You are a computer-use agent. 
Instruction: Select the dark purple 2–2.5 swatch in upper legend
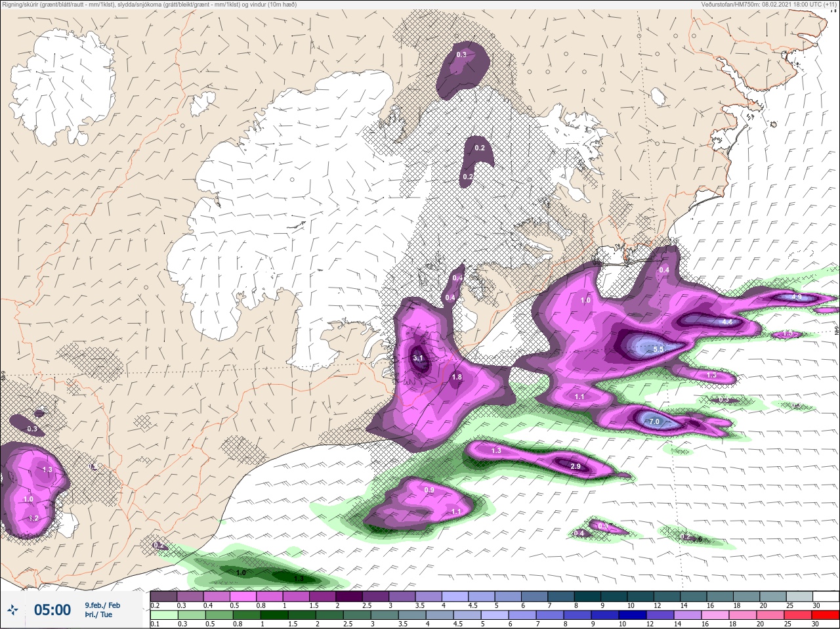(x=348, y=596)
